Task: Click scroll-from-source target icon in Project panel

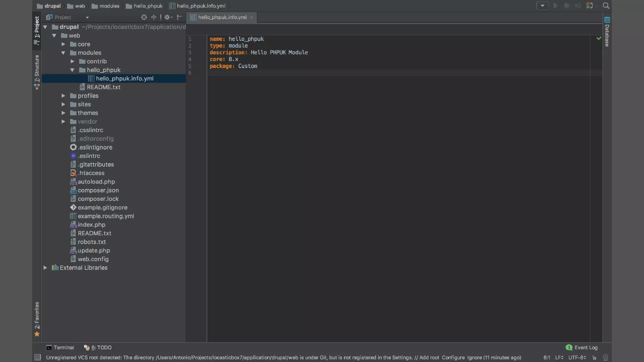Action: (x=144, y=17)
